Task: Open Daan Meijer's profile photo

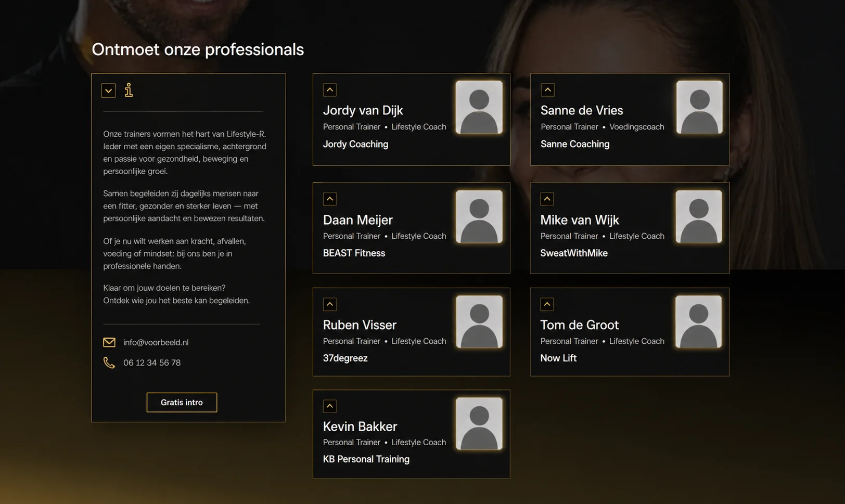Action: pos(479,216)
